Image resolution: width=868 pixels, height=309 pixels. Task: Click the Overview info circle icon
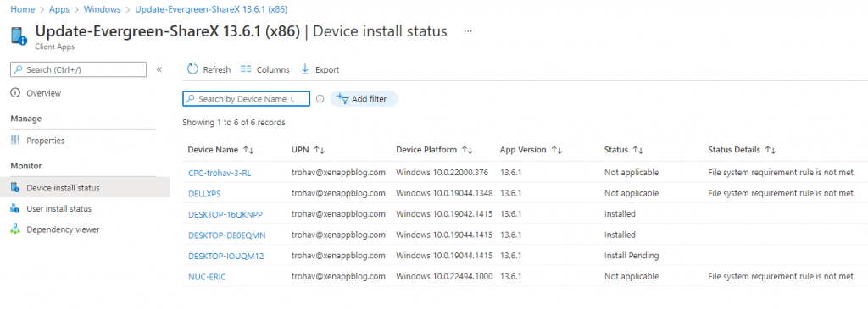tap(15, 93)
